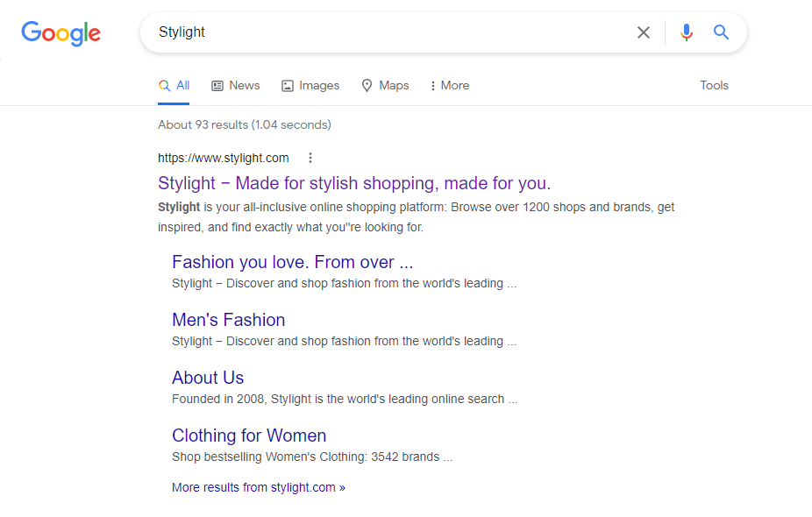Open the More search options menu

click(x=450, y=85)
